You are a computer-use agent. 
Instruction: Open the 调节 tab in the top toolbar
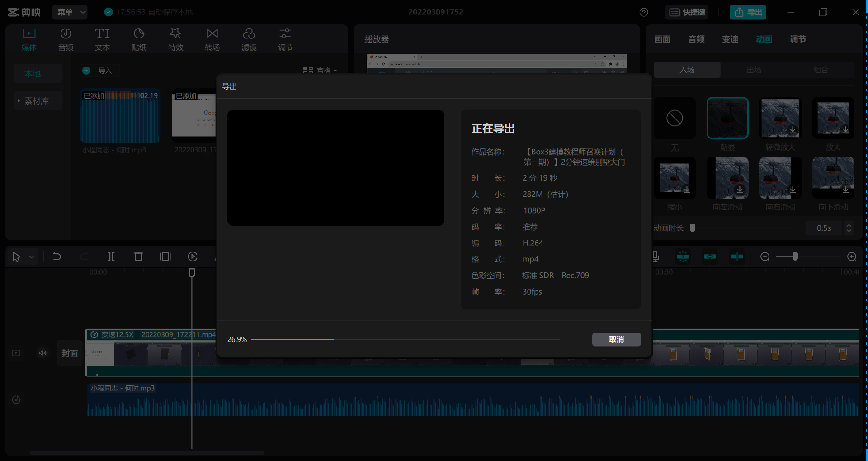pyautogui.click(x=285, y=39)
